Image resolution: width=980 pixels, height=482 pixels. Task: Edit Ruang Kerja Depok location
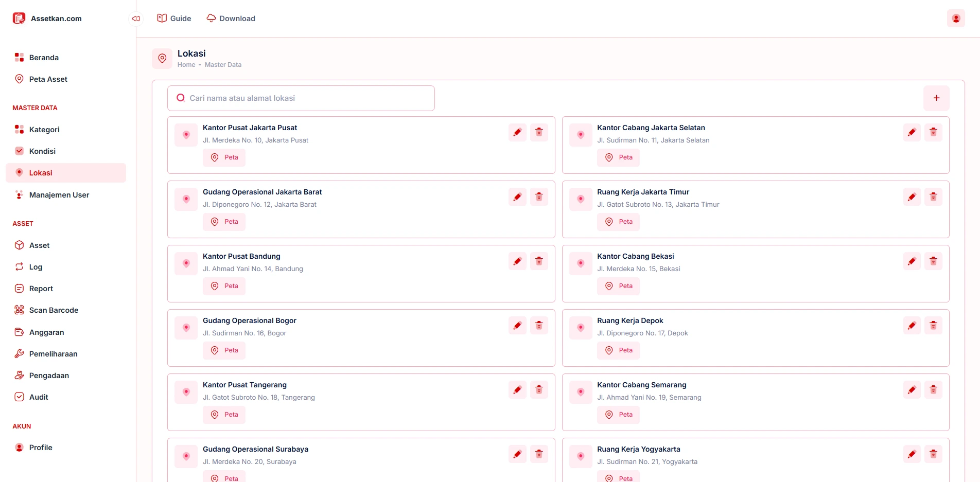(912, 326)
